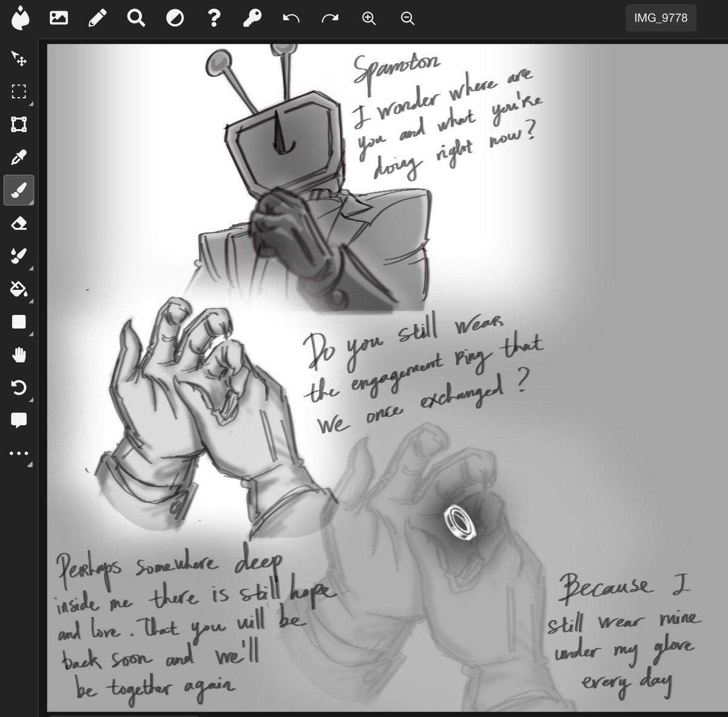The width and height of the screenshot is (728, 717).
Task: Open the droplet logo main menu
Action: [x=20, y=18]
